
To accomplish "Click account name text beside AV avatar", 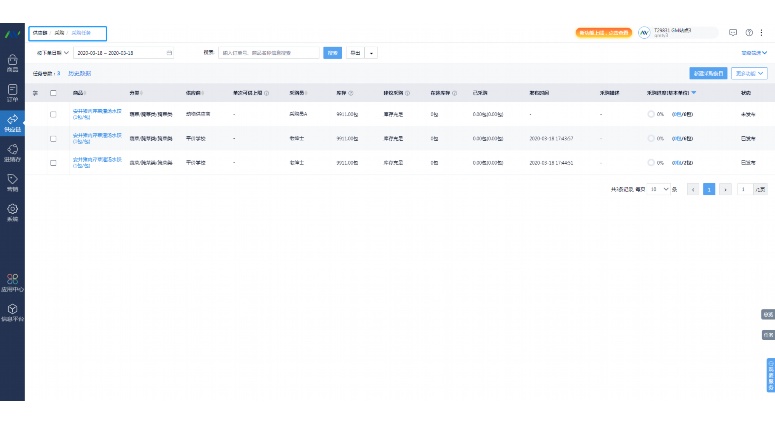I will coord(673,33).
